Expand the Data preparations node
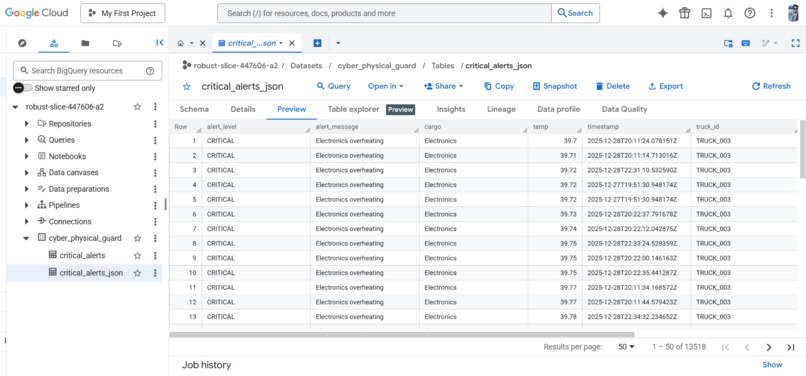This screenshot has height=376, width=806. (27, 189)
